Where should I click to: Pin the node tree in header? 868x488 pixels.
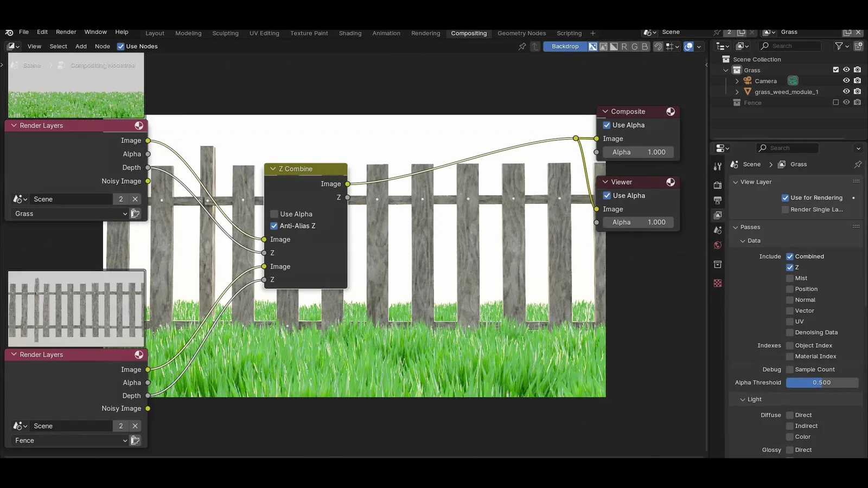[522, 47]
